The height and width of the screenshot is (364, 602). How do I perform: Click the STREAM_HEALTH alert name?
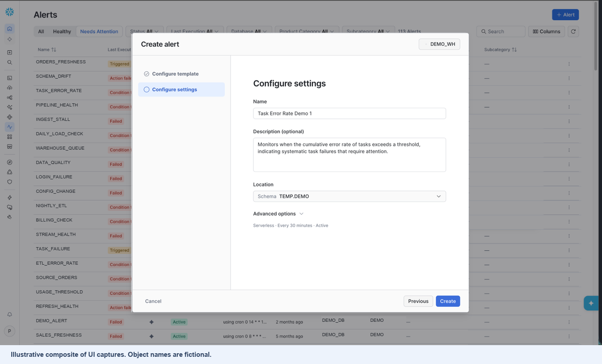(56, 235)
